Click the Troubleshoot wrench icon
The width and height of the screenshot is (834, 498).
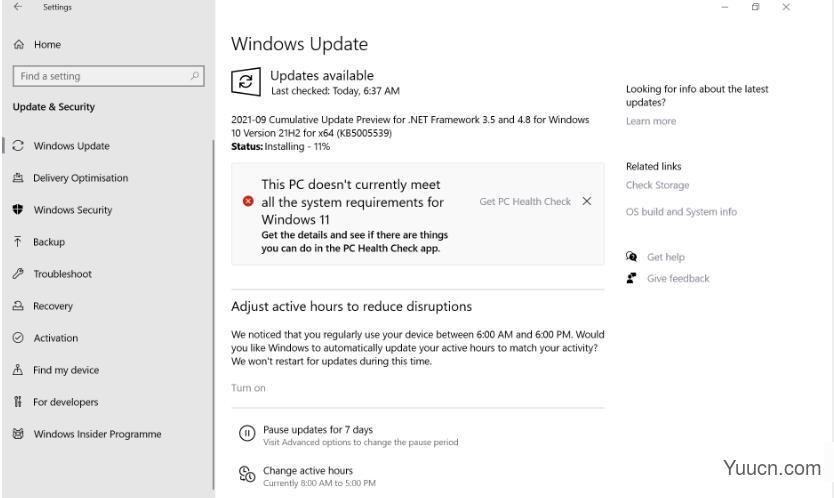tap(18, 273)
